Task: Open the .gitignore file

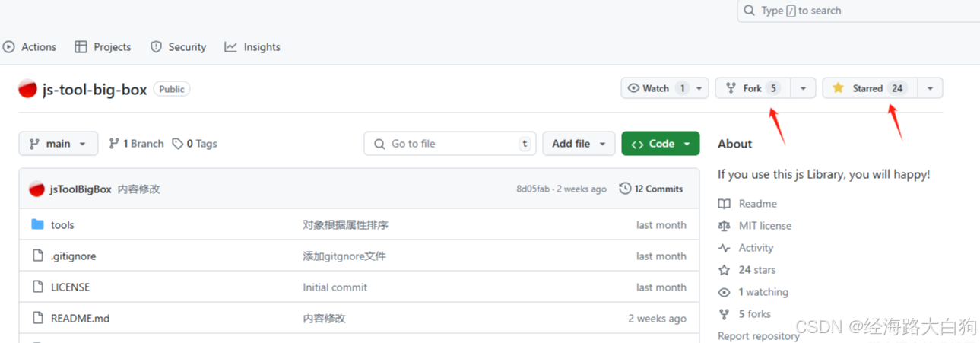Action: [73, 256]
